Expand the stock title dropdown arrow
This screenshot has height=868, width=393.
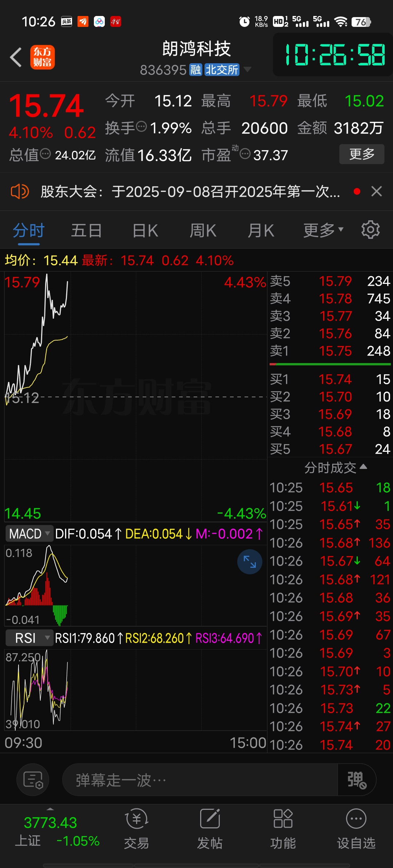pos(247,69)
